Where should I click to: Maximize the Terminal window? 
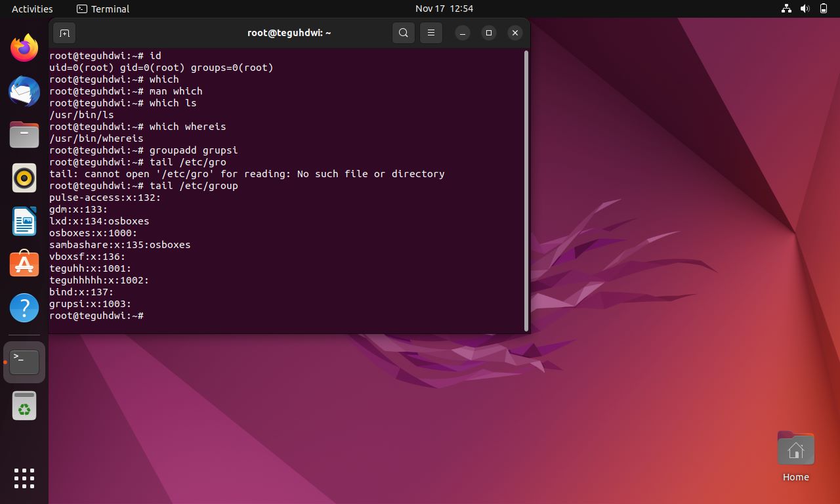click(489, 33)
